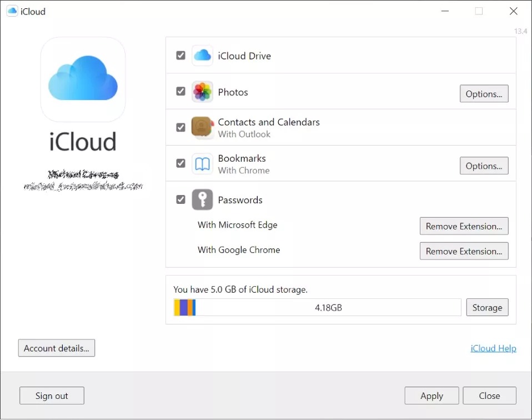Remove the Microsoft Edge passwords extension

(464, 226)
